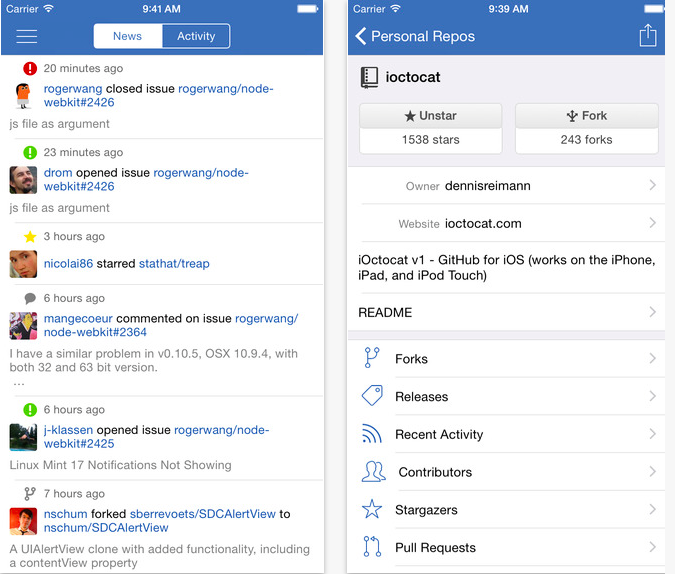This screenshot has width=675, height=574.
Task: Open the nschum user link
Action: (x=65, y=514)
